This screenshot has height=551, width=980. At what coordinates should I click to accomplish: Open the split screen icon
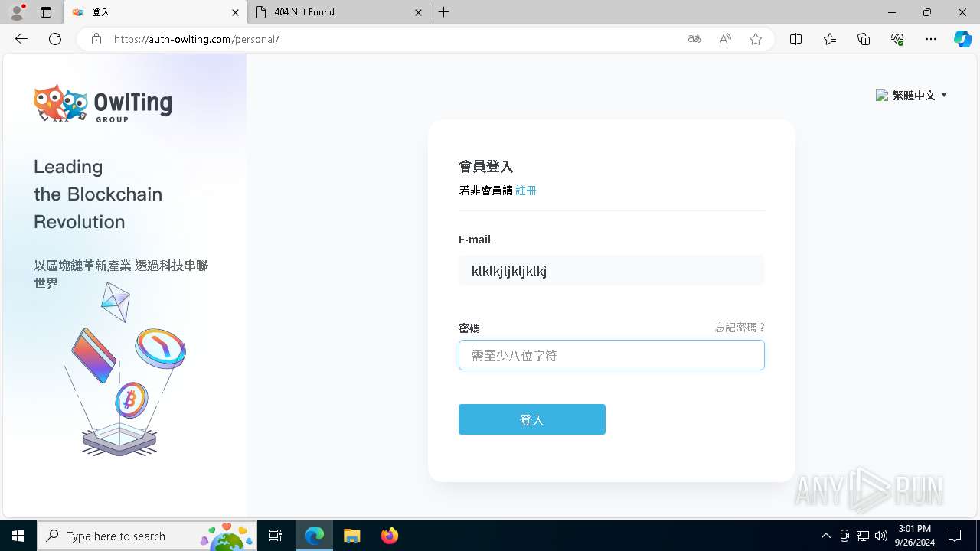click(795, 39)
